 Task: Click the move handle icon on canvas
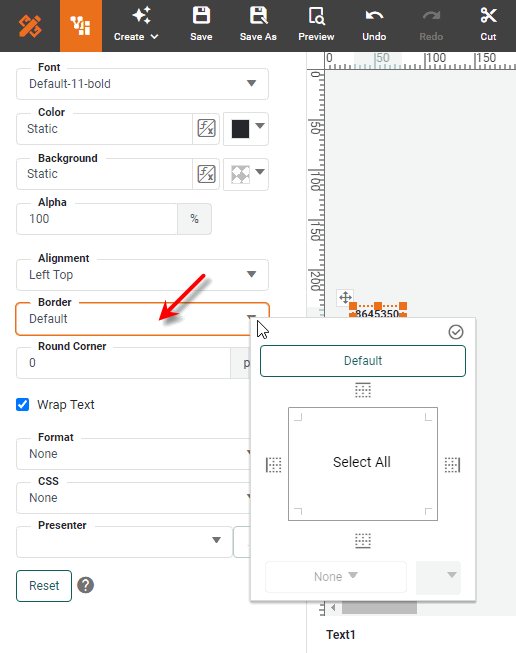[x=345, y=297]
